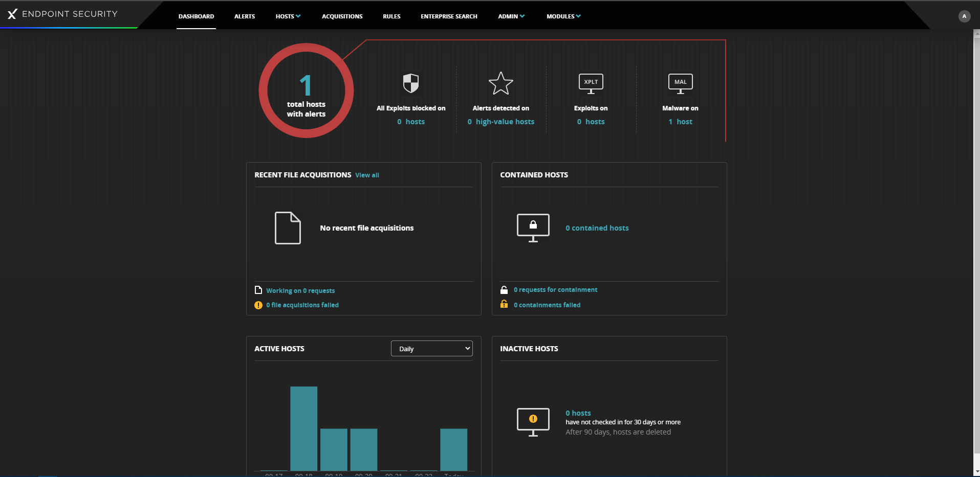Open the Enterprise Search tab
This screenshot has width=980, height=477.
click(449, 16)
